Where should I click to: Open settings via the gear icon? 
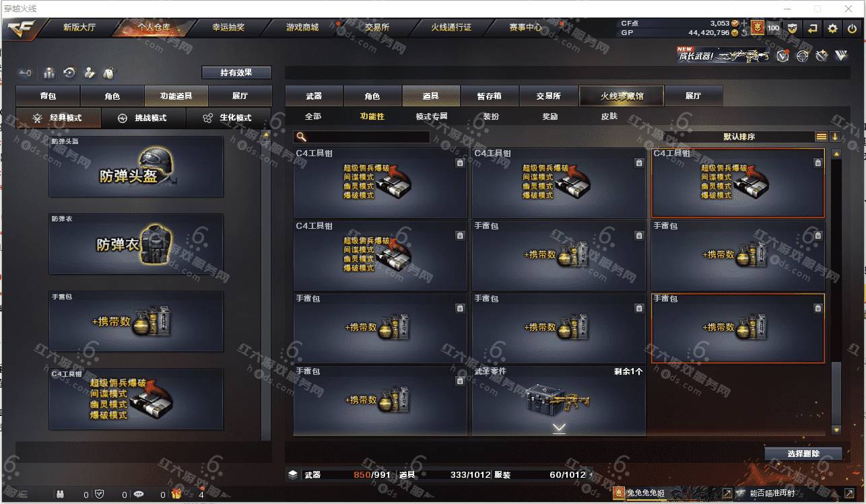pos(833,28)
